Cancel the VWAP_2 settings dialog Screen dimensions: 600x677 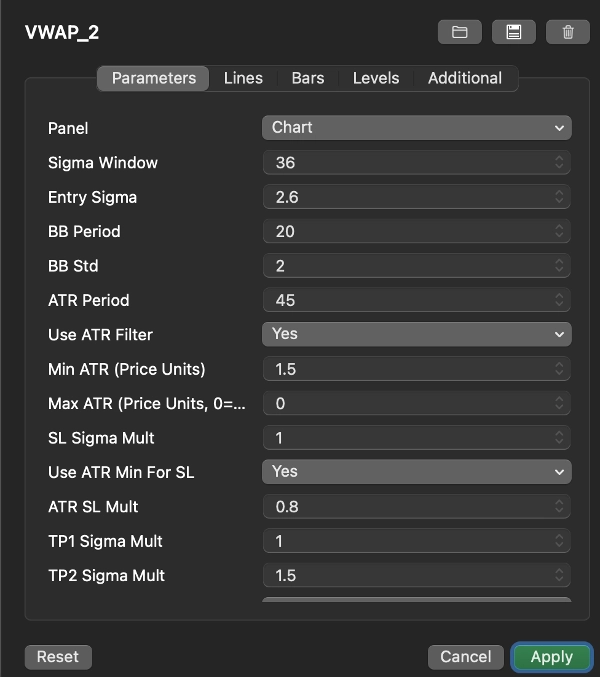point(465,657)
